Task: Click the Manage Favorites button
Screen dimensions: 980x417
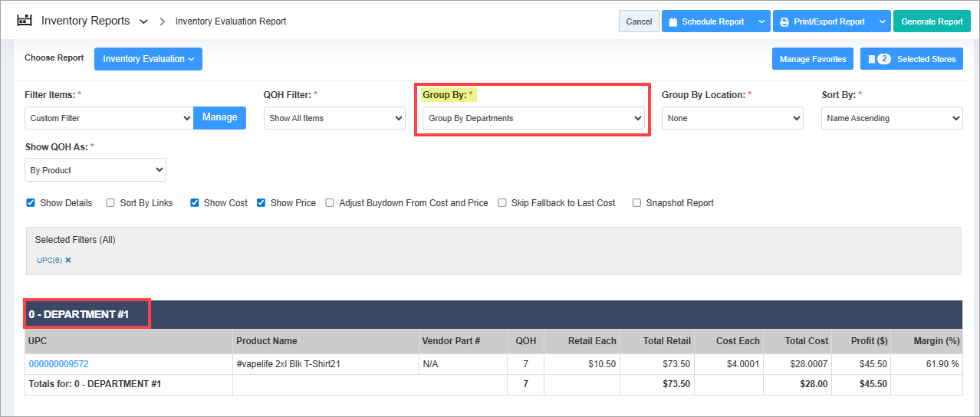Action: (812, 59)
